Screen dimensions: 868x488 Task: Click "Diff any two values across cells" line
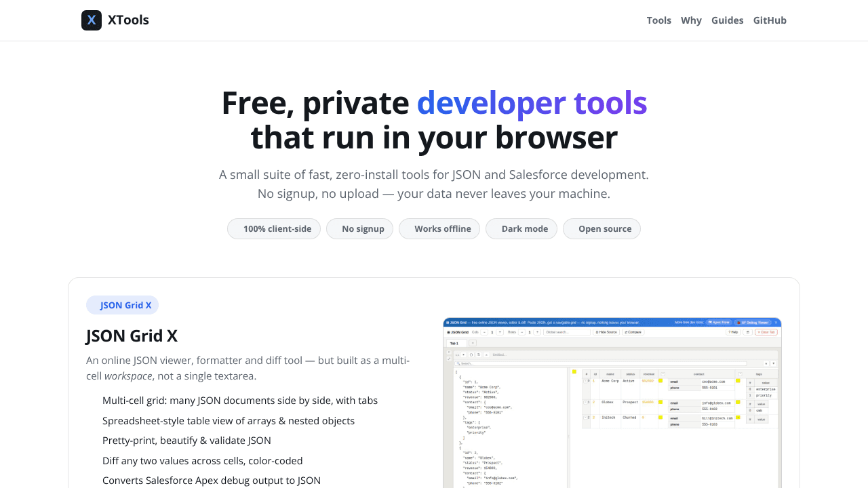pos(203,461)
